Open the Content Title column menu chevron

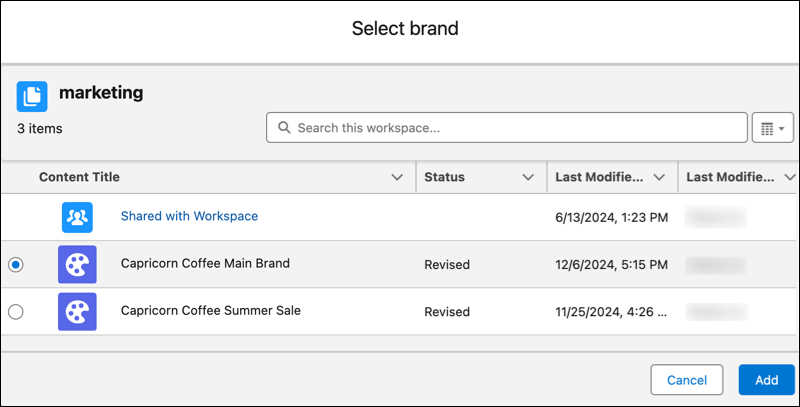(x=397, y=177)
